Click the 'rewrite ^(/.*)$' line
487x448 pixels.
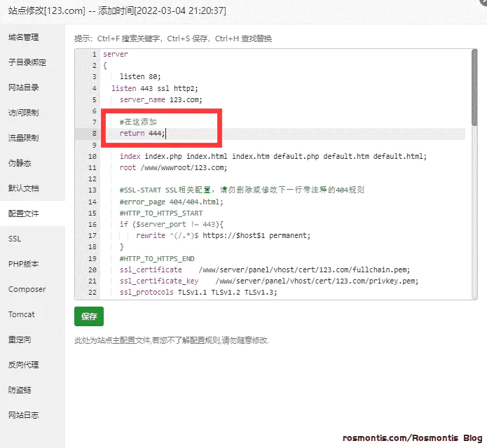[x=223, y=235]
